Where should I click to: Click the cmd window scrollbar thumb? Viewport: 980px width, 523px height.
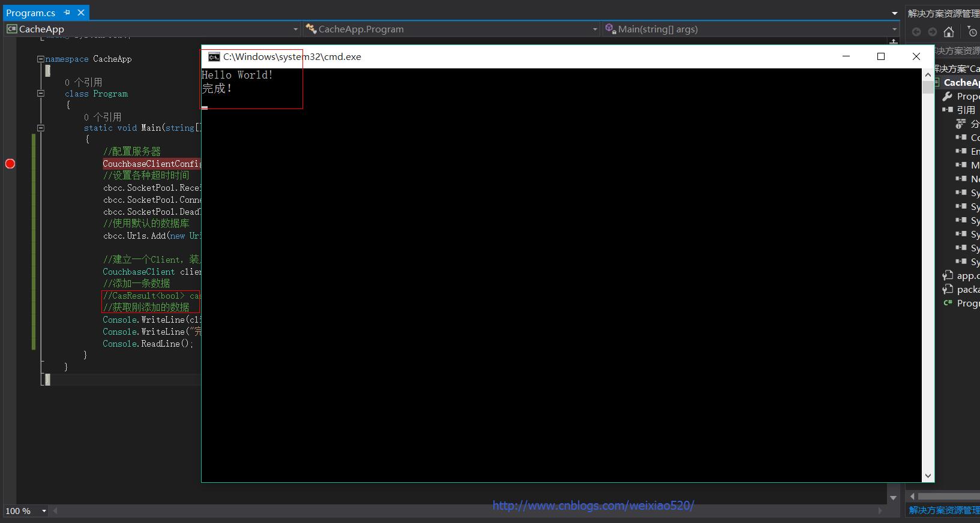(928, 88)
